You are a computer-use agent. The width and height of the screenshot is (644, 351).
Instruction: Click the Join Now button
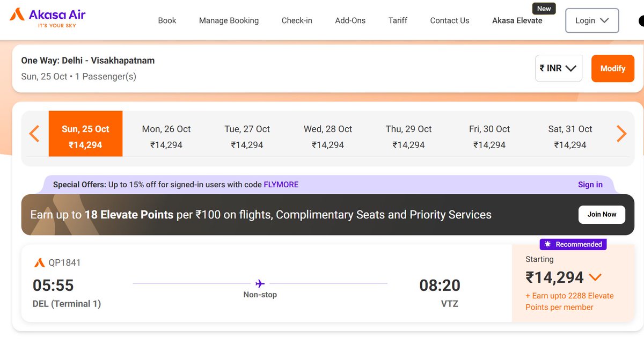(x=602, y=214)
